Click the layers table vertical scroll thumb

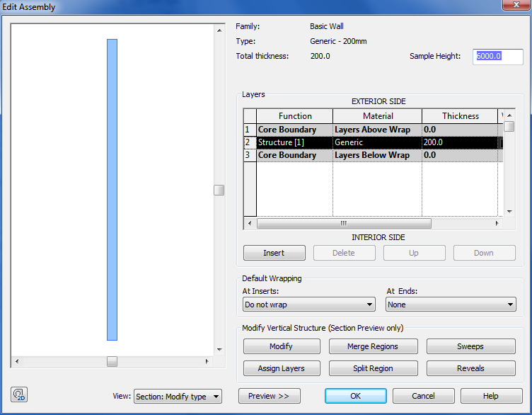pyautogui.click(x=509, y=127)
